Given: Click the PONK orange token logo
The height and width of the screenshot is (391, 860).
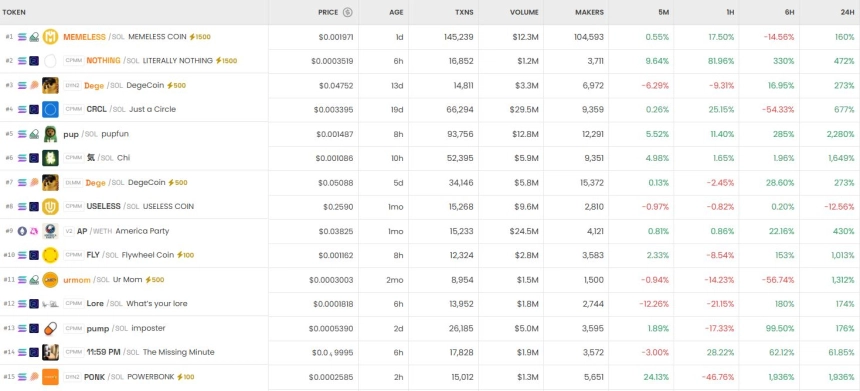Looking at the screenshot, I should coord(50,377).
